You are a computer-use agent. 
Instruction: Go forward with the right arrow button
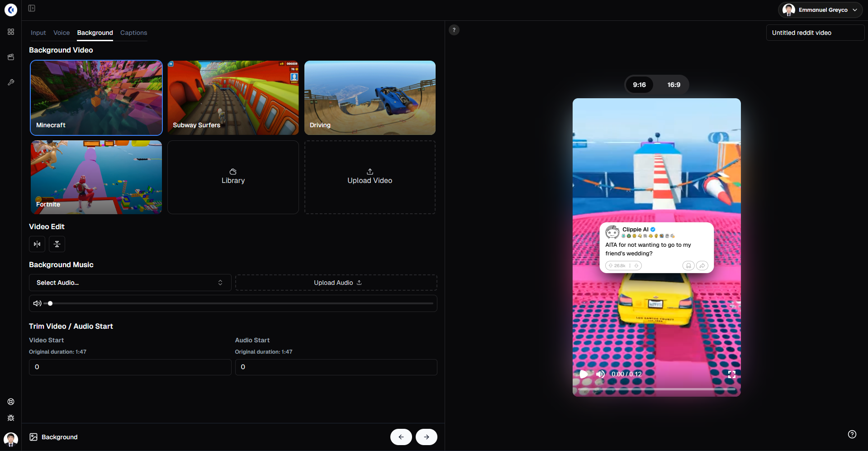(427, 437)
